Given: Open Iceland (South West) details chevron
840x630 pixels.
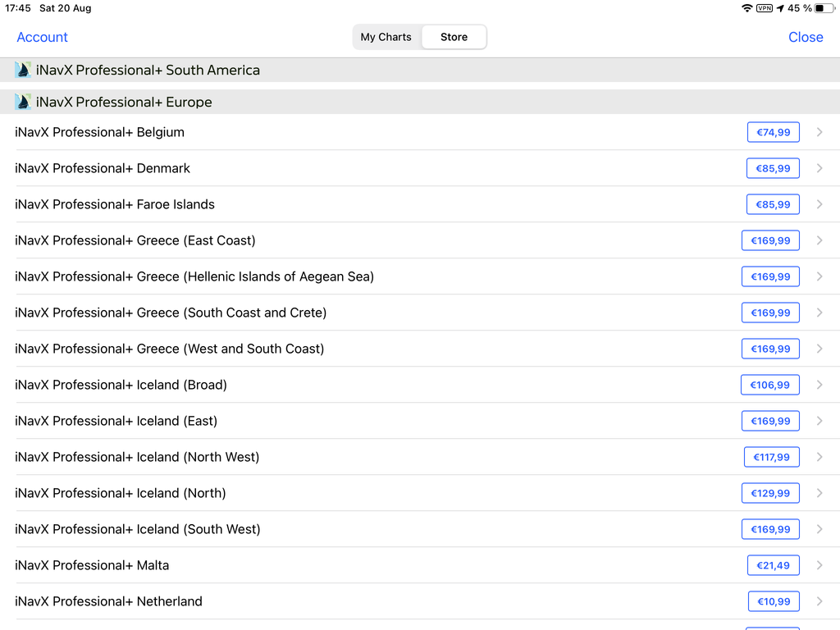Looking at the screenshot, I should 819,529.
